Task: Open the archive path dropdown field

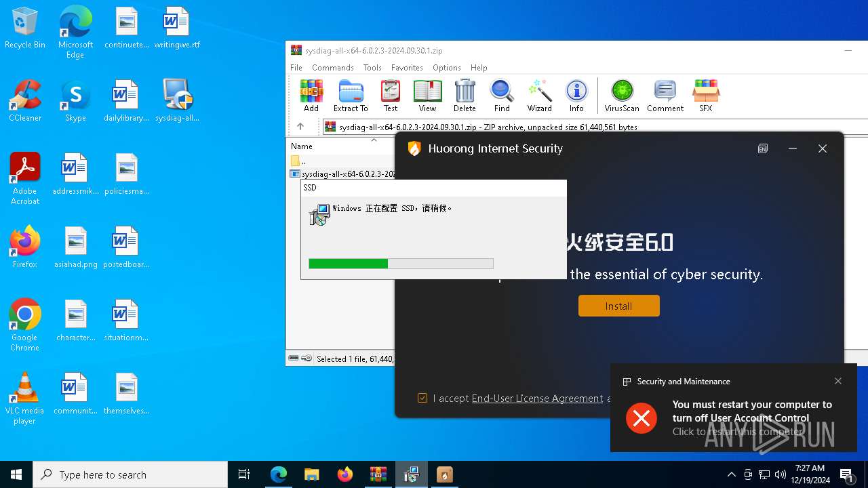Action: [595, 127]
